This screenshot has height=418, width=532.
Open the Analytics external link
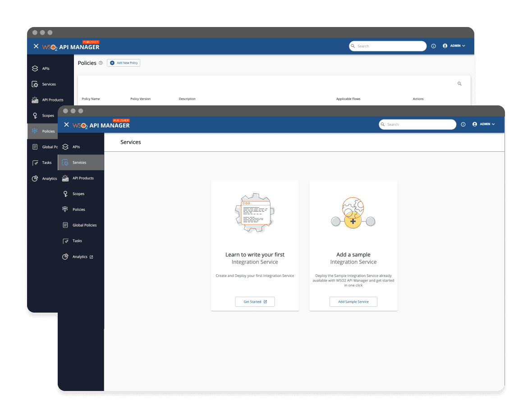[91, 256]
